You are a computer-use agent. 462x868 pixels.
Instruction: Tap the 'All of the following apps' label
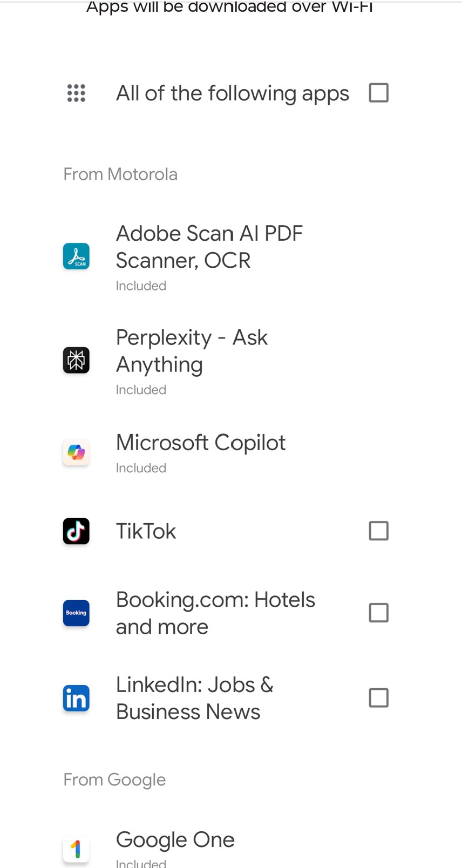pos(233,93)
